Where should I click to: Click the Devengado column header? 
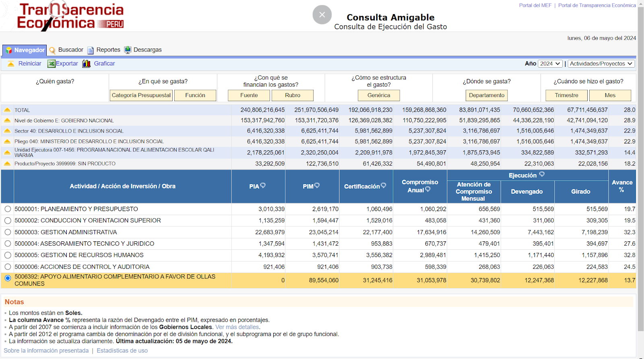527,192
